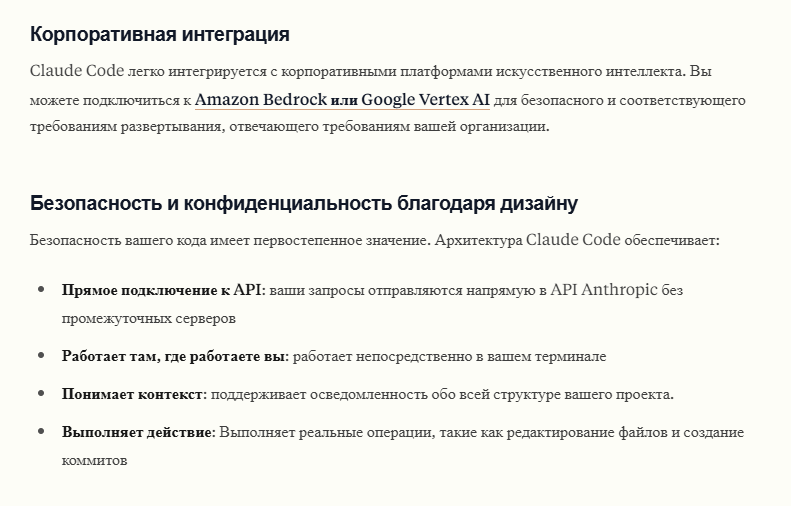Click the word "или" between the two links
The height and width of the screenshot is (506, 791).
[344, 101]
